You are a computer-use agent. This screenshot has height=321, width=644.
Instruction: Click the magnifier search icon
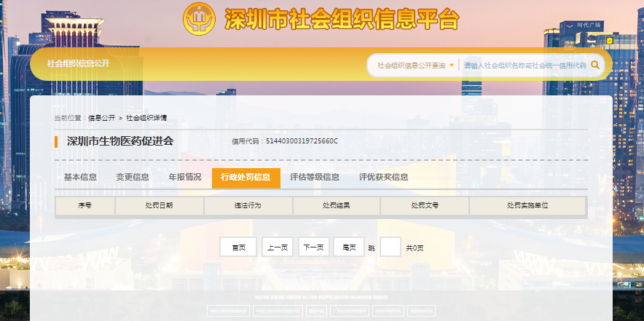tap(595, 65)
